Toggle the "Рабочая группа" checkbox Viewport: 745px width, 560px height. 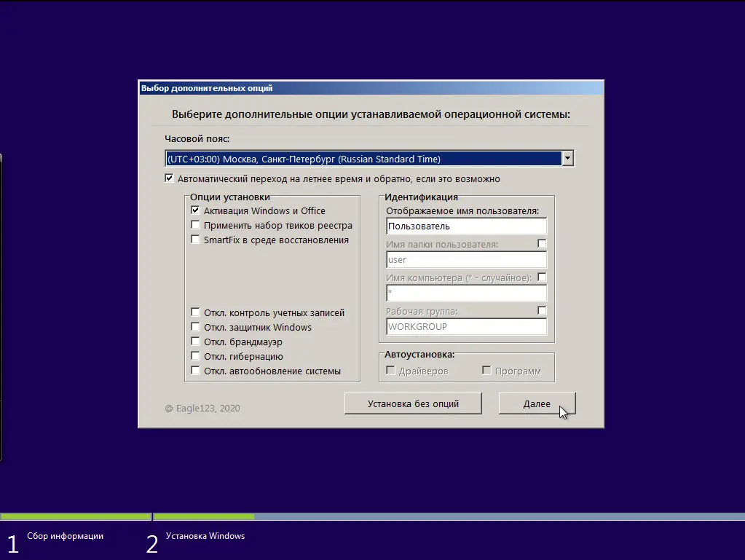pos(542,309)
